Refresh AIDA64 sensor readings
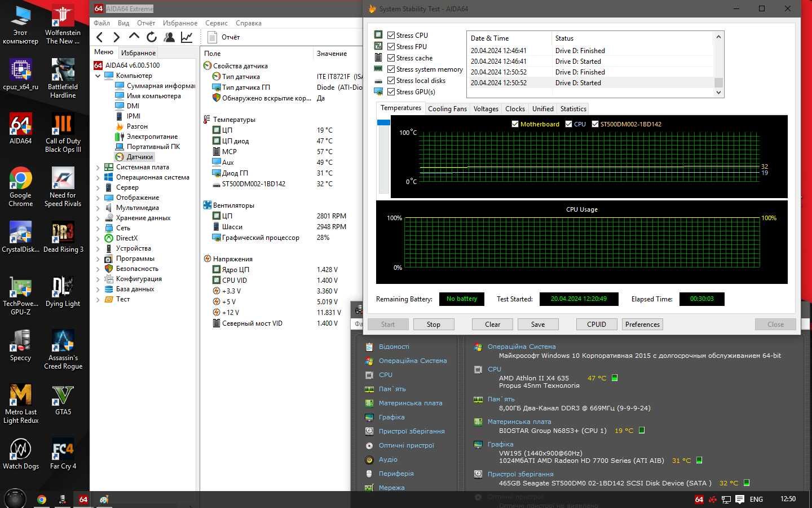The height and width of the screenshot is (508, 812). click(x=151, y=37)
